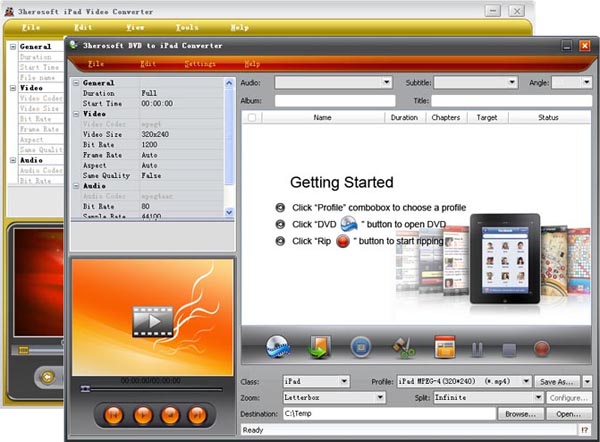The width and height of the screenshot is (600, 442).
Task: Click the Browse... button
Action: (520, 413)
